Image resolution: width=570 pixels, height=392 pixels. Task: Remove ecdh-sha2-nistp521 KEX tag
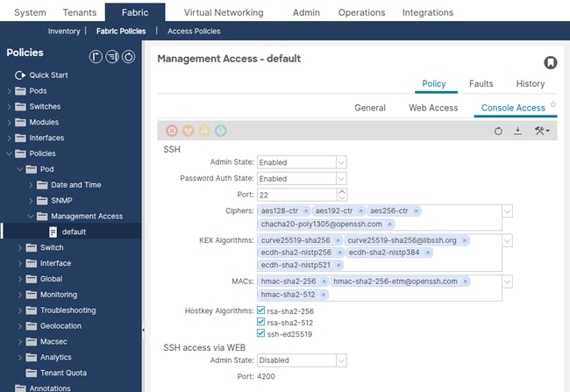(338, 265)
